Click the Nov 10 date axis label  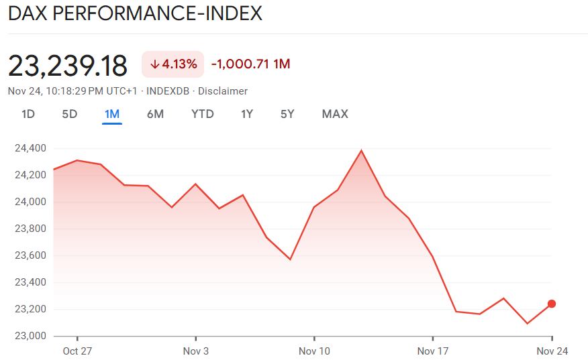point(313,351)
